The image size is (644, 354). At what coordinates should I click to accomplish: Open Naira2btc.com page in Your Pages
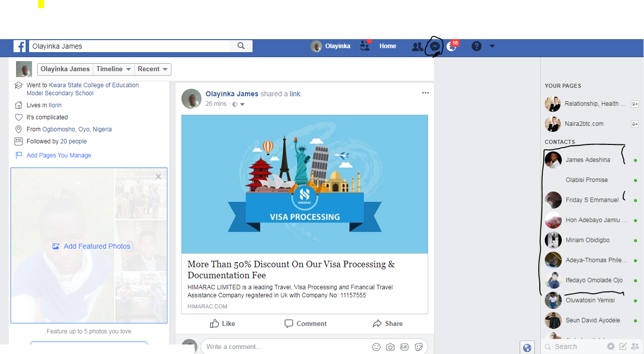(x=591, y=124)
